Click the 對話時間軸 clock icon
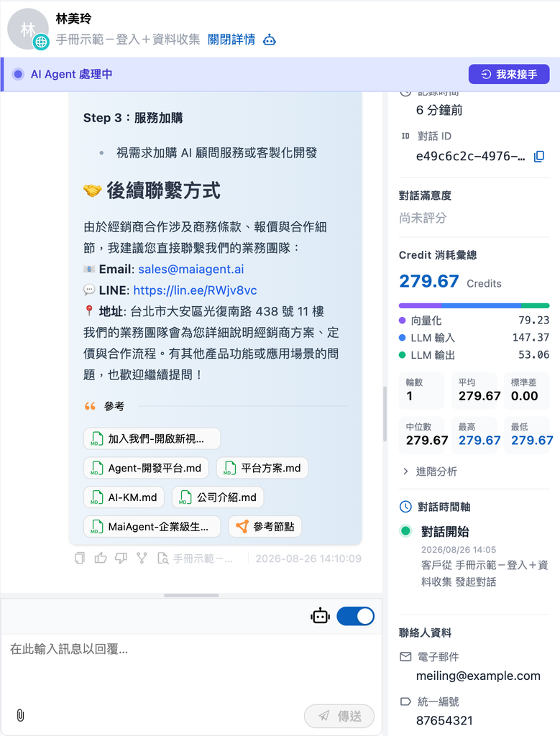 tap(405, 507)
